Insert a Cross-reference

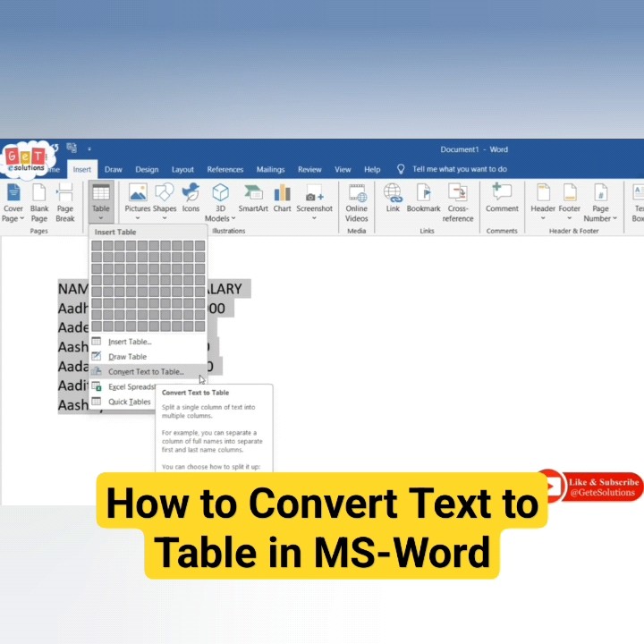pos(458,201)
